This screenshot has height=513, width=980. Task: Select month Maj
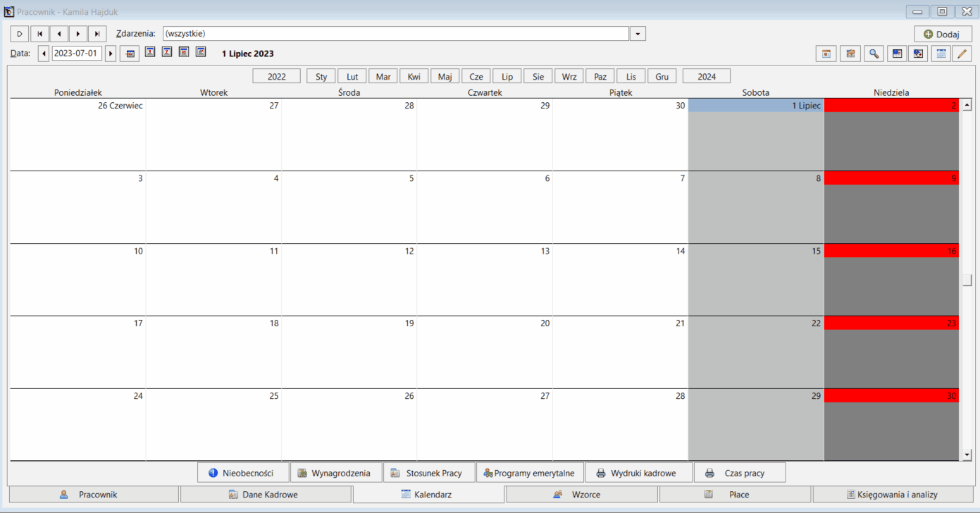[x=445, y=77]
